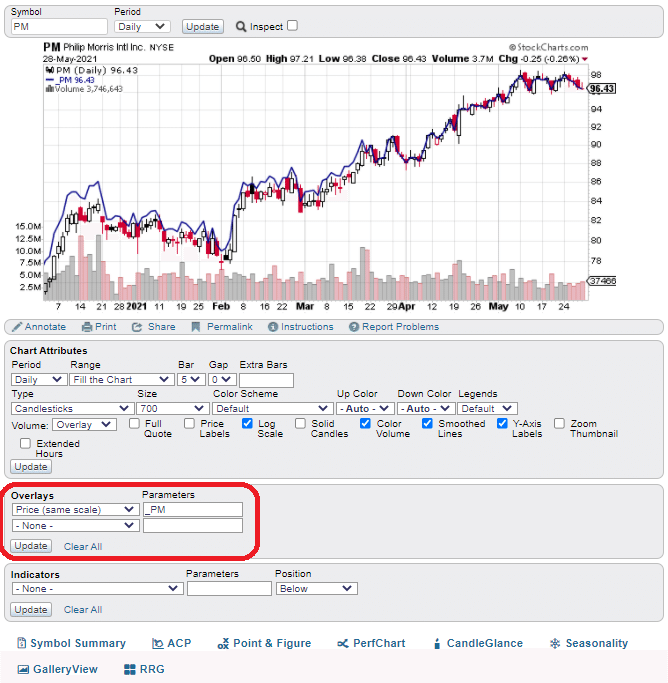The width and height of the screenshot is (668, 683).
Task: Enable the Zoom Thumbnail checkbox
Action: point(560,423)
